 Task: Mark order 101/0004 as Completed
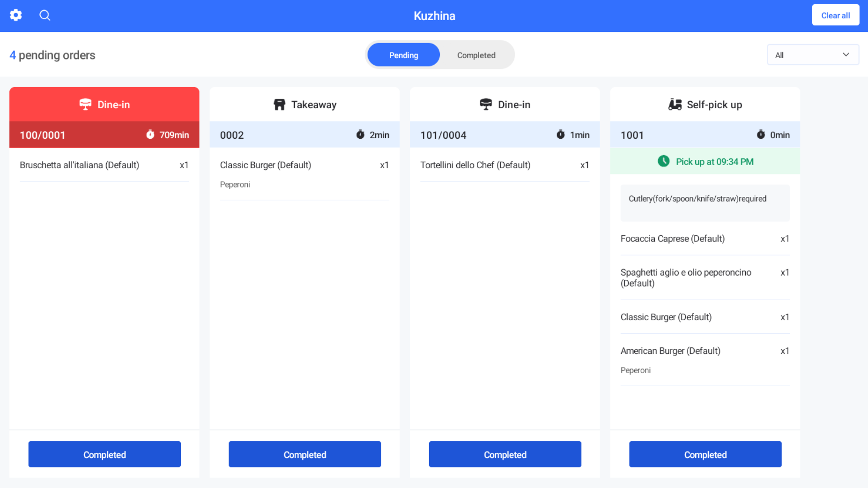[505, 454]
